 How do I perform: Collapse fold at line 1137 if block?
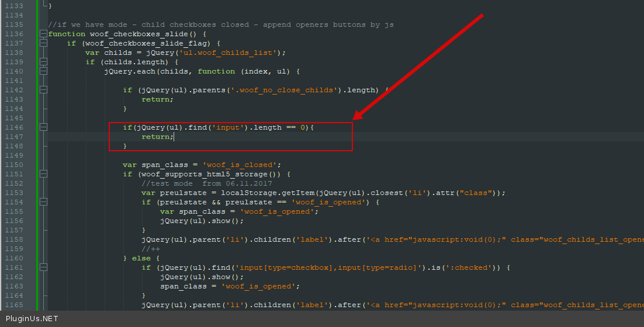[43, 43]
